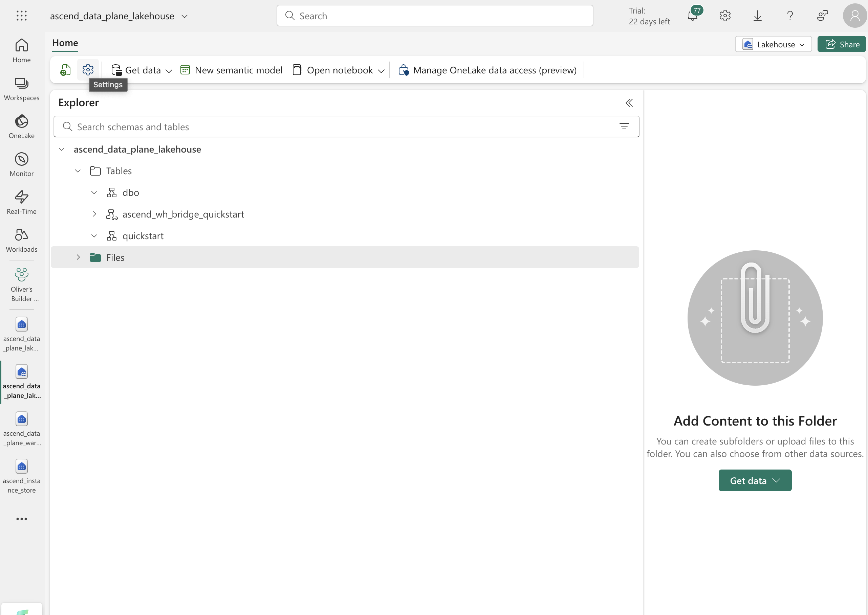Open the downloads menu

point(757,16)
